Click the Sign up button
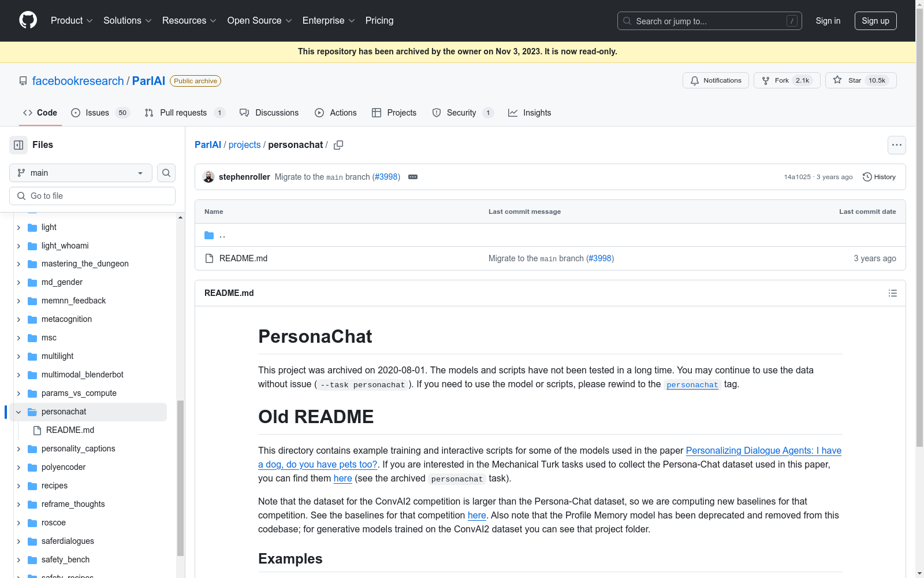This screenshot has height=578, width=924. click(x=875, y=21)
